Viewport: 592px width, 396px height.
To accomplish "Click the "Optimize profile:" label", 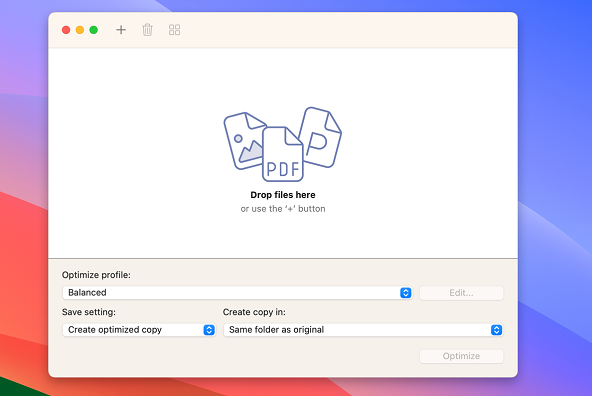I will click(96, 275).
